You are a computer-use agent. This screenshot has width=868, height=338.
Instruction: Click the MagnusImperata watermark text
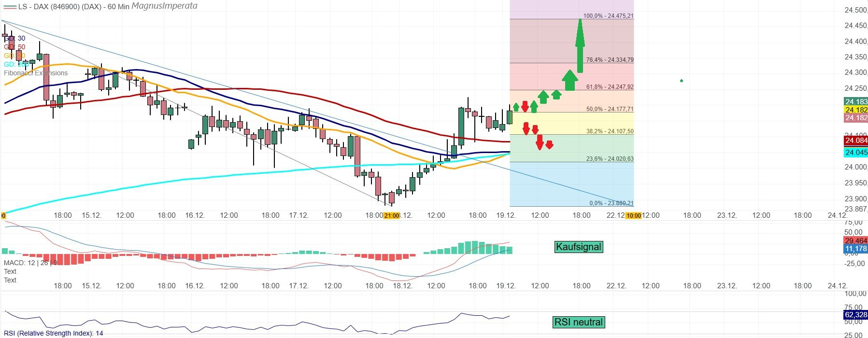[x=164, y=6]
